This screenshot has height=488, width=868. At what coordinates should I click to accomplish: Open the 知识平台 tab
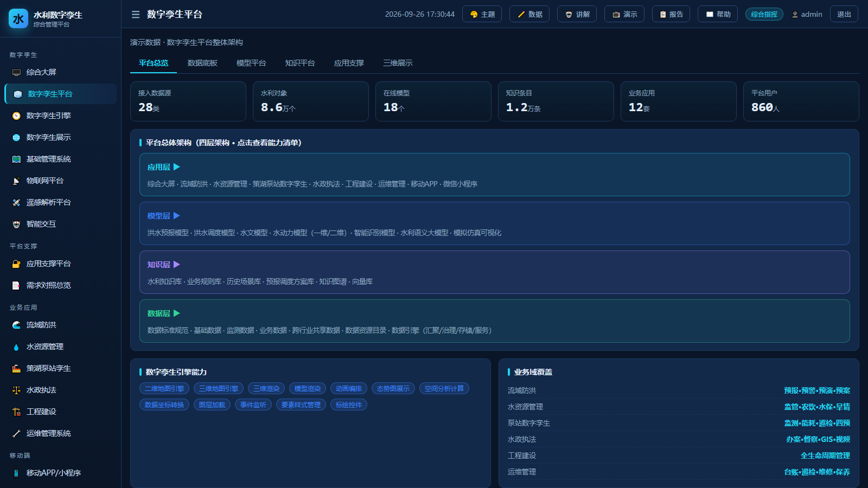click(300, 63)
